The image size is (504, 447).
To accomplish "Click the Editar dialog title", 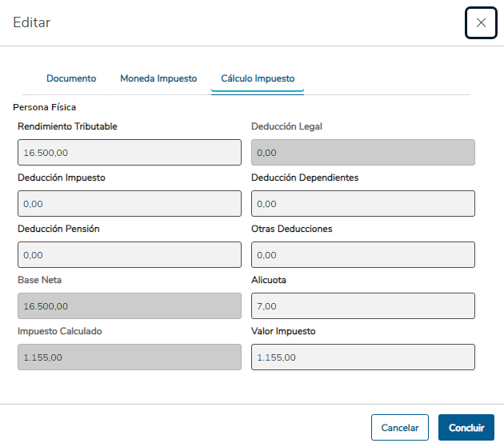I will pyautogui.click(x=32, y=22).
